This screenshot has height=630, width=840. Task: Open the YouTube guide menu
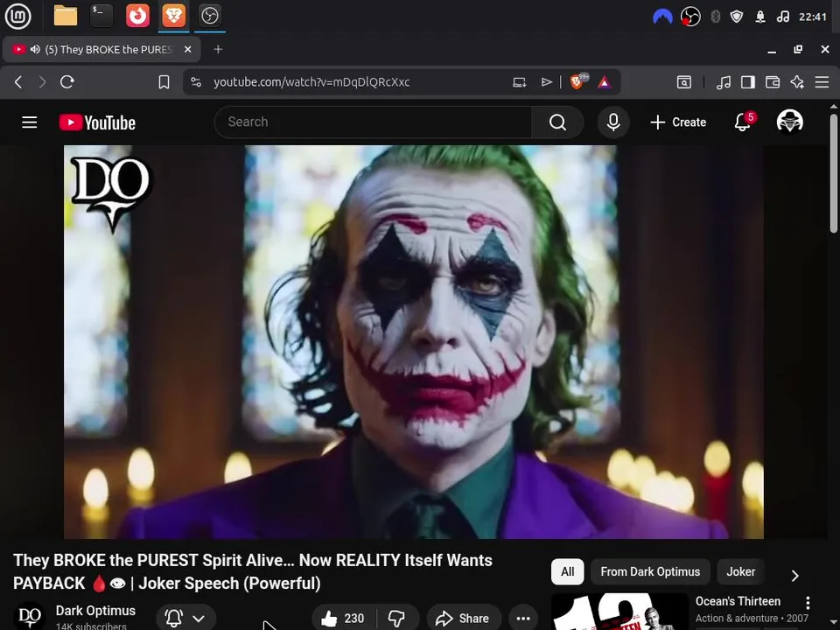30,122
